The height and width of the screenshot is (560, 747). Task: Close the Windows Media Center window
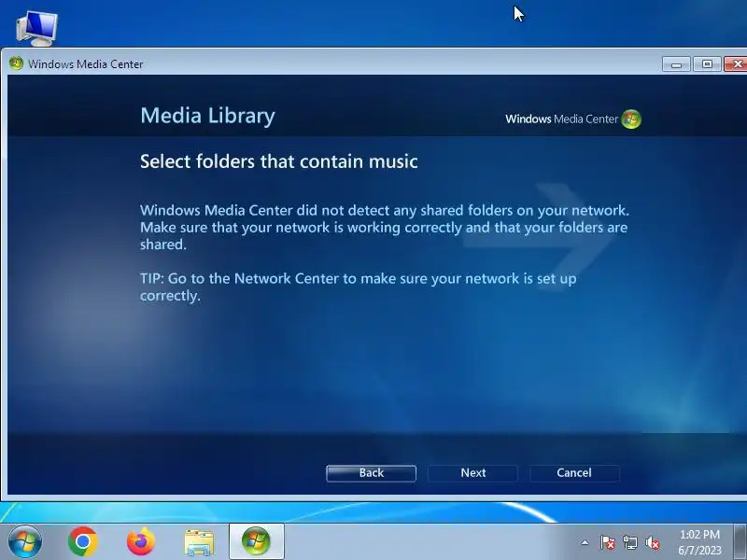coord(736,63)
